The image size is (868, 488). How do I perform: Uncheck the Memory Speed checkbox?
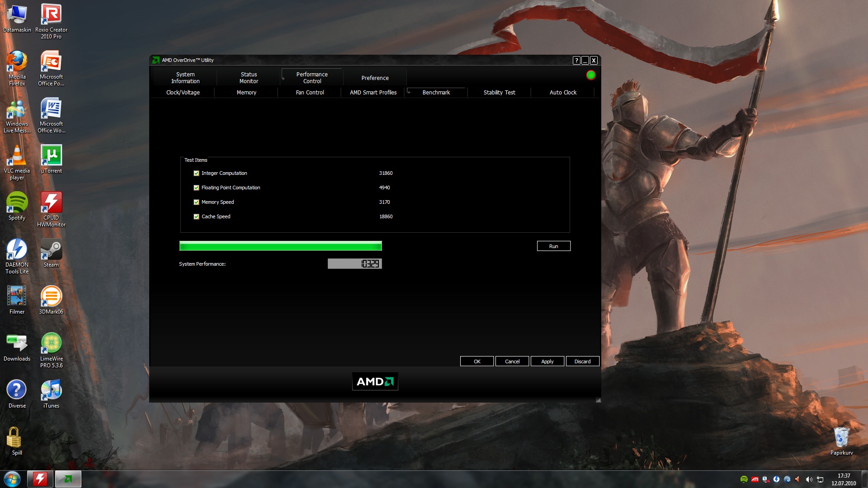point(196,202)
